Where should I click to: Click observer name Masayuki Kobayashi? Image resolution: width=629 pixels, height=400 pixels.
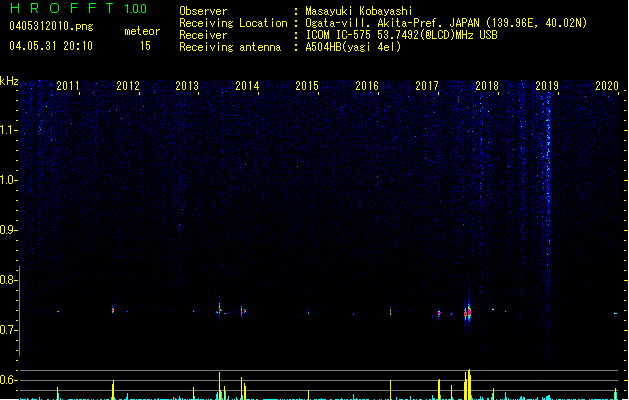click(359, 11)
